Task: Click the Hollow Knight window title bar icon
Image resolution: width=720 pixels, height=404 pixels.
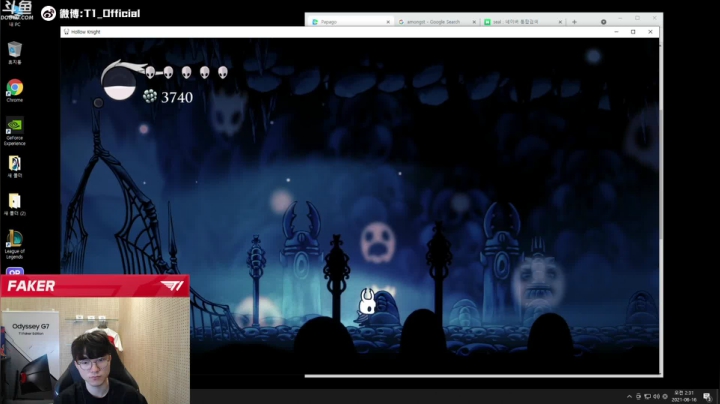Action: 67,32
